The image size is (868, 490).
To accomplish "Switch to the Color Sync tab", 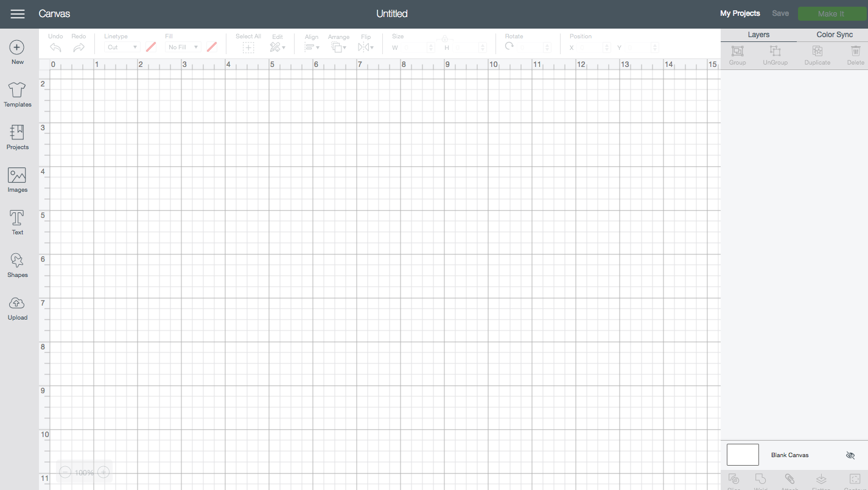I will tap(835, 35).
